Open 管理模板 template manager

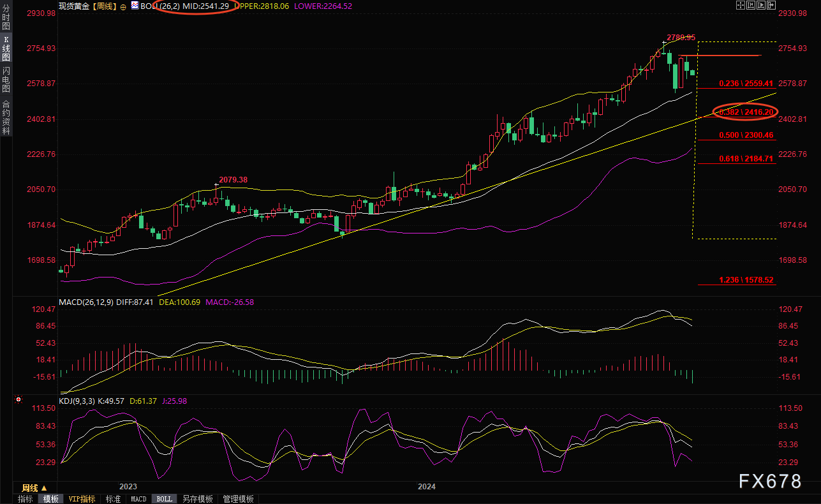click(x=238, y=499)
